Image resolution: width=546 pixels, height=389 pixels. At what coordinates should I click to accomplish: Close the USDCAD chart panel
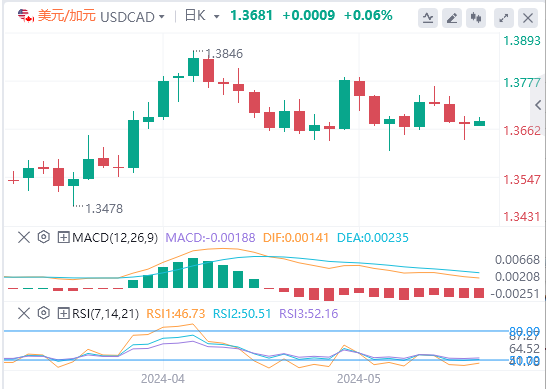tap(528, 17)
